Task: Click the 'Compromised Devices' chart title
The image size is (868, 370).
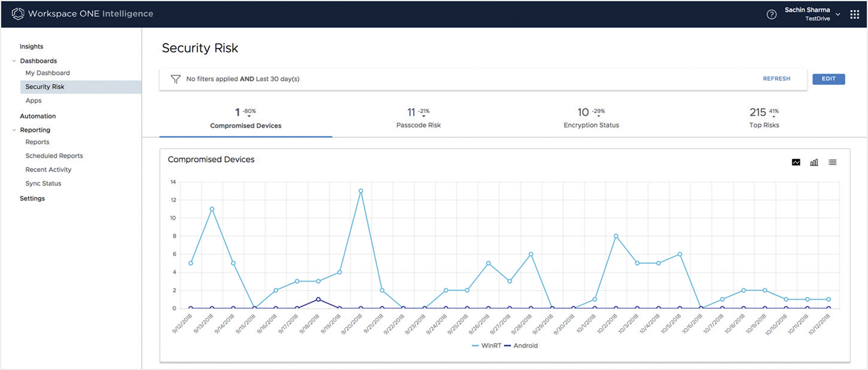Action: (211, 159)
